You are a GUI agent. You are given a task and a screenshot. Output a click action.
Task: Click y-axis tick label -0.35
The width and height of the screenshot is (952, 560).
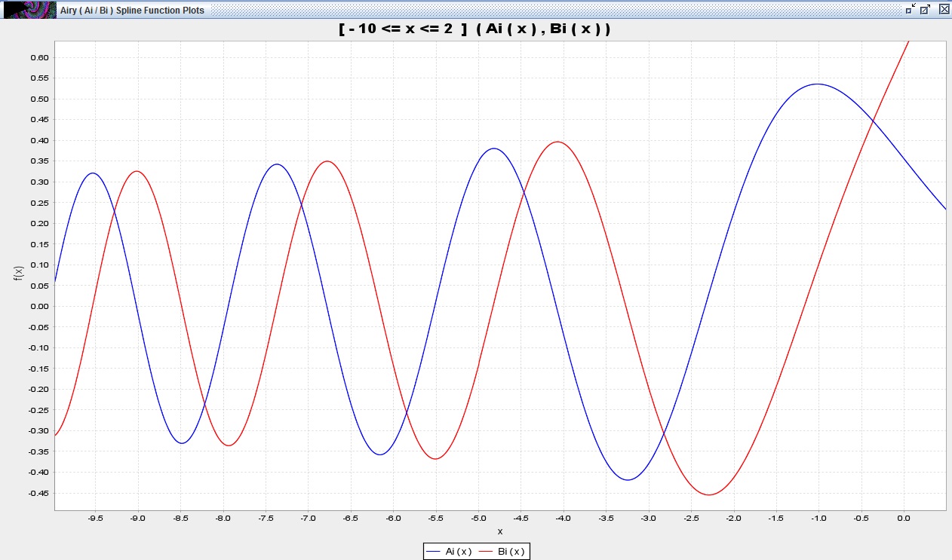point(38,451)
